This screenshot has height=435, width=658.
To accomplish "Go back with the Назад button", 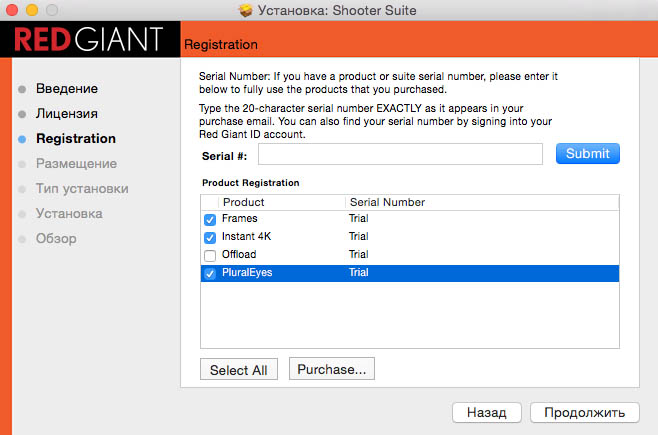I will click(x=487, y=413).
